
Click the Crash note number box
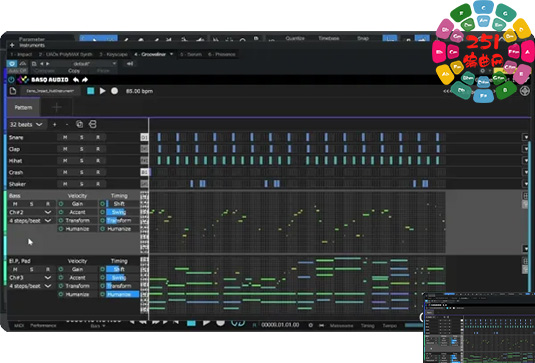point(144,172)
